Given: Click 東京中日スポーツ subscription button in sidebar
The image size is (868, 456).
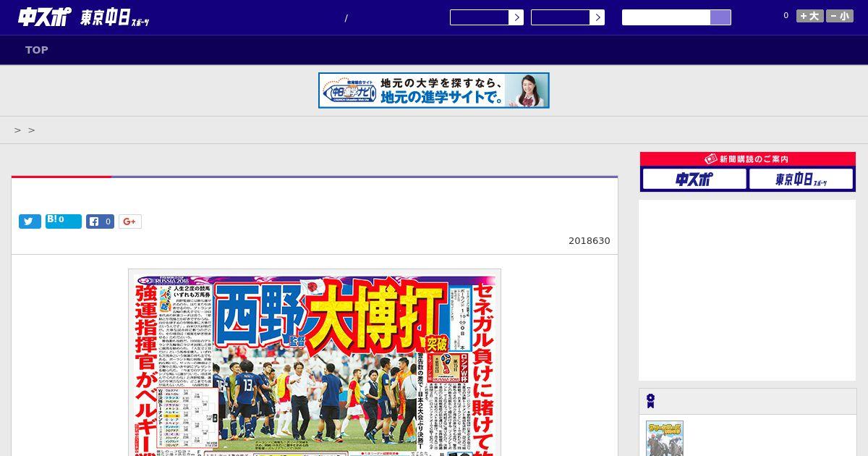Looking at the screenshot, I should pos(801,179).
